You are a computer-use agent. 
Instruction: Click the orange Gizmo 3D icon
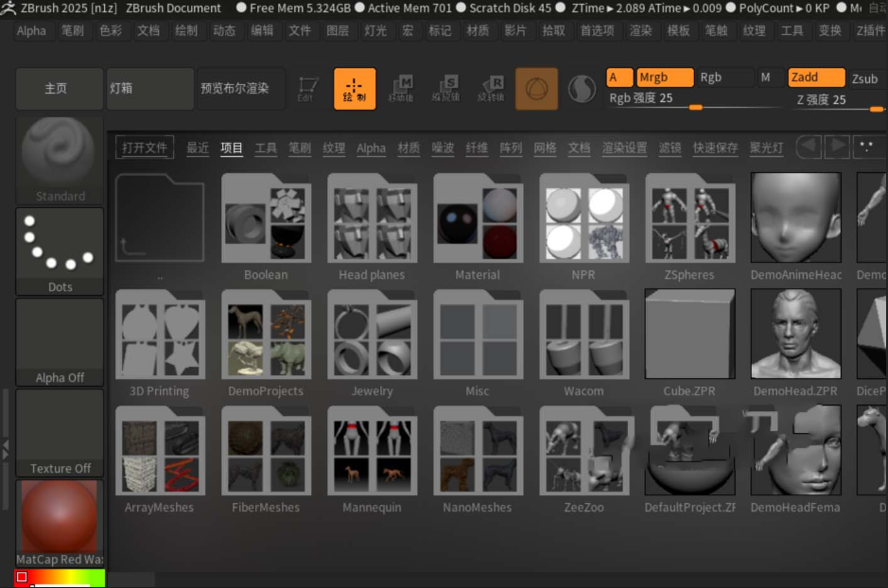pyautogui.click(x=536, y=89)
